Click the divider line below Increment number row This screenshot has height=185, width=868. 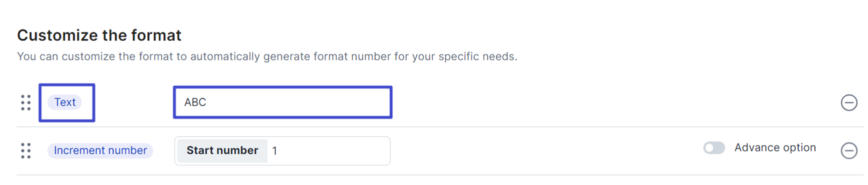440,175
